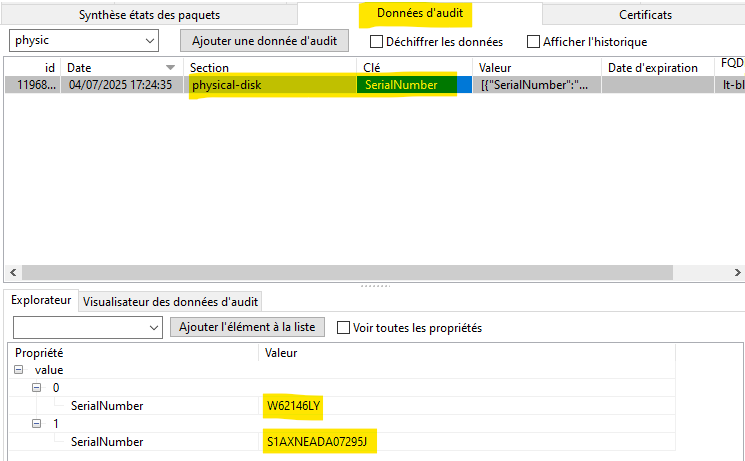This screenshot has height=461, width=745.
Task: Click the horizontal scrollbar right arrow
Action: pos(737,272)
